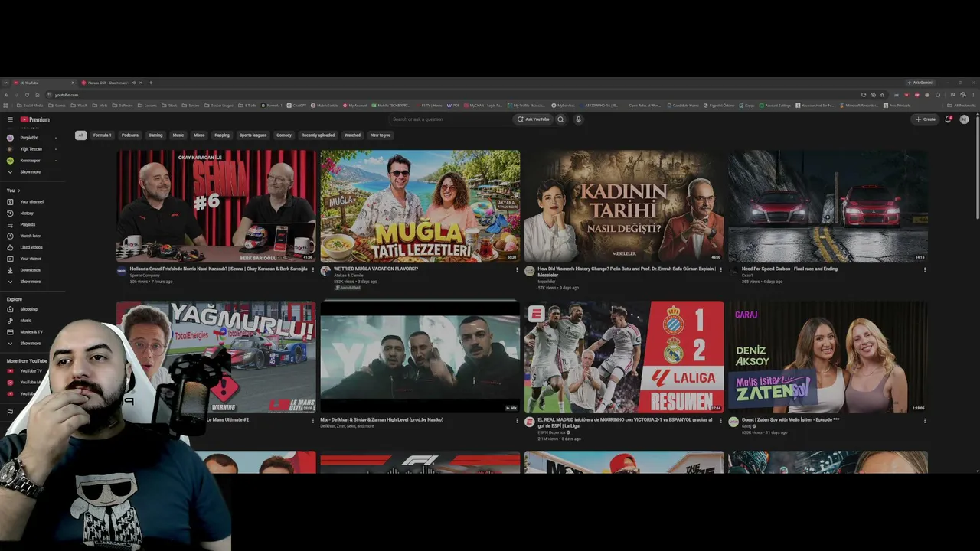The height and width of the screenshot is (551, 980).
Task: Open Your channel in the sidebar
Action: click(31, 202)
